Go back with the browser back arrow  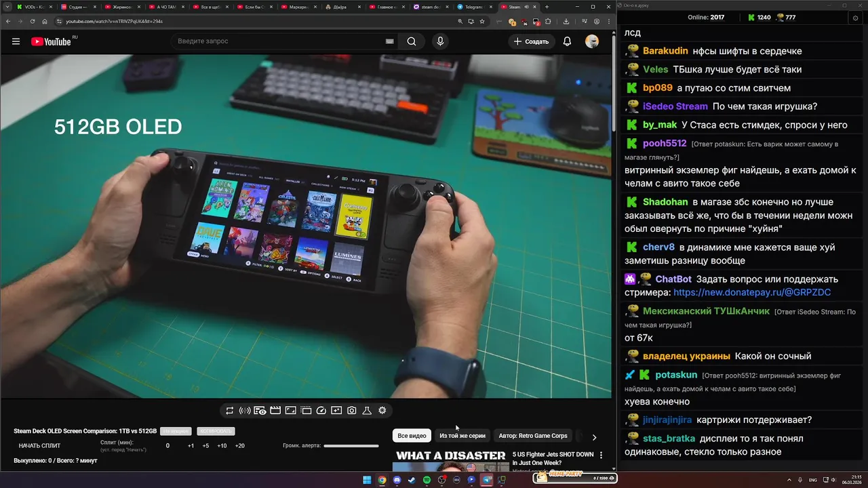(7, 21)
